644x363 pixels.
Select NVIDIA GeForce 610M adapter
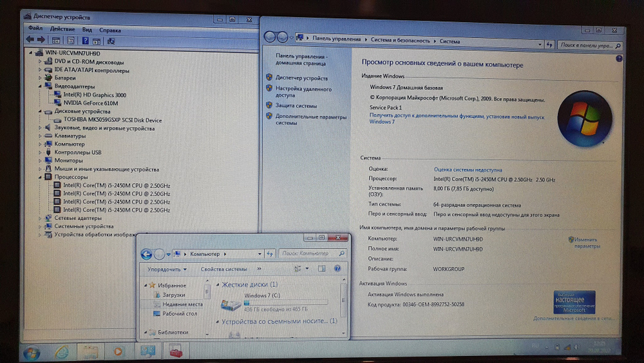click(x=90, y=103)
